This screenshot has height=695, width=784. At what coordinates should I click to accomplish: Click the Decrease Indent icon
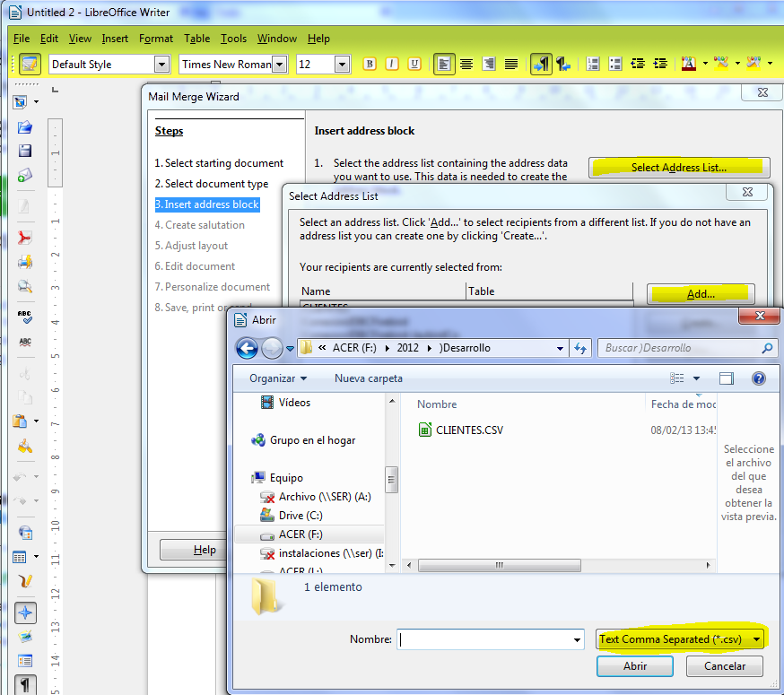pyautogui.click(x=638, y=64)
